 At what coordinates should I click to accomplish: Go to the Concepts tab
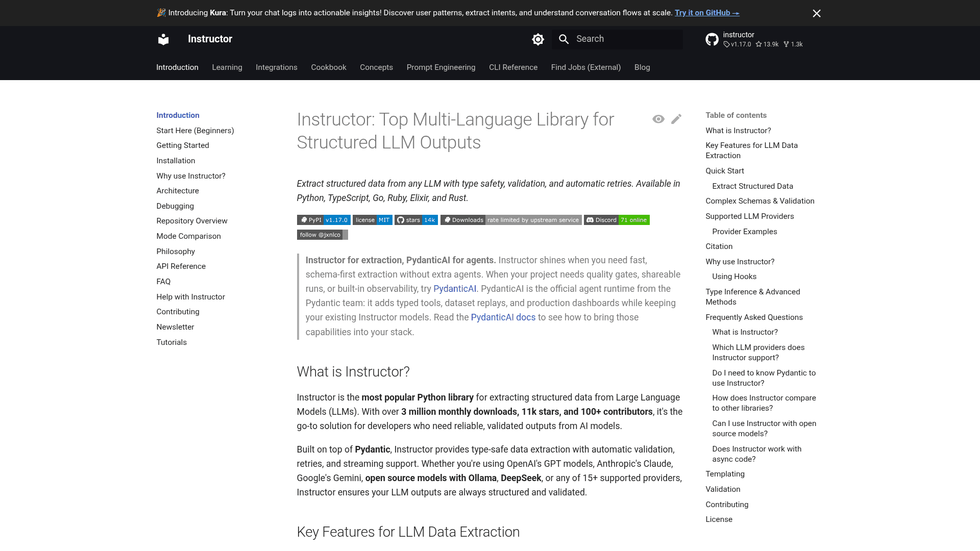coord(376,67)
